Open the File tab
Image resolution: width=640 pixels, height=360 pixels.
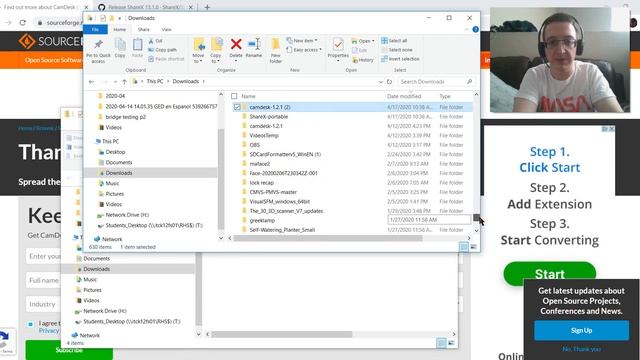click(x=95, y=29)
